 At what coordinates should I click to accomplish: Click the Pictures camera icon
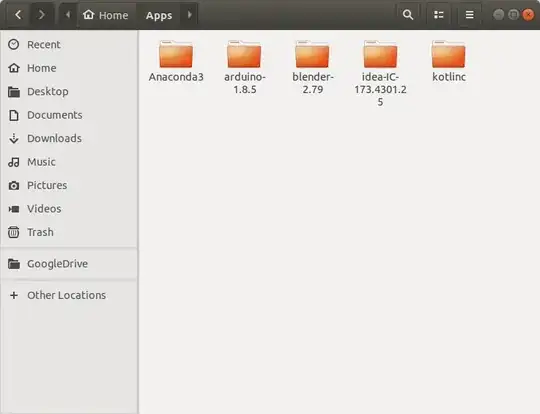pyautogui.click(x=14, y=185)
